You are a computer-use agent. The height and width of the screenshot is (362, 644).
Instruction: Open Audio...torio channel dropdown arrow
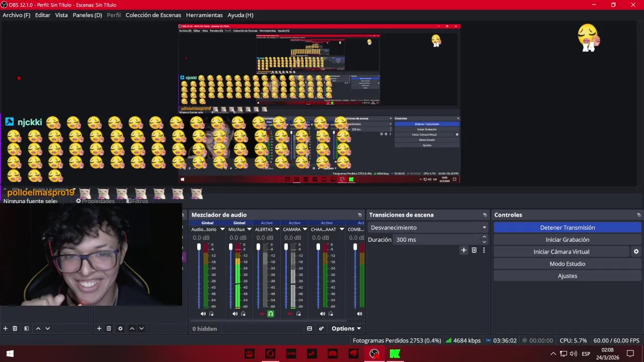click(222, 229)
